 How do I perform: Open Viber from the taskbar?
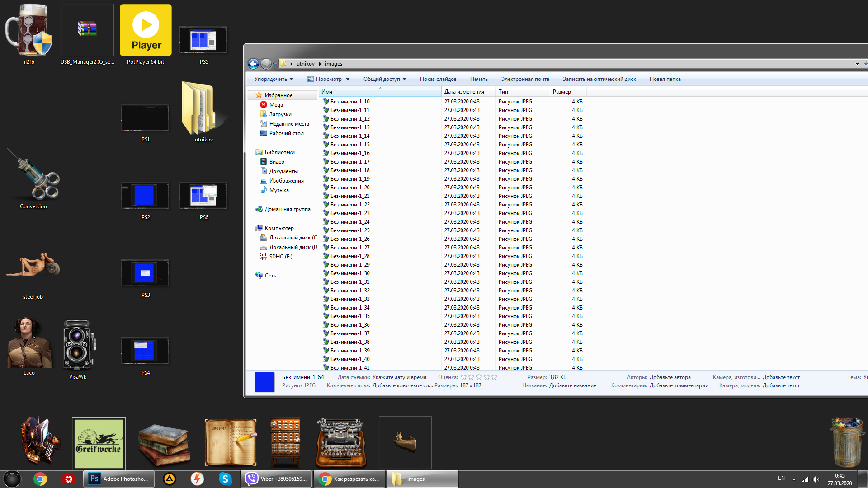pyautogui.click(x=277, y=479)
